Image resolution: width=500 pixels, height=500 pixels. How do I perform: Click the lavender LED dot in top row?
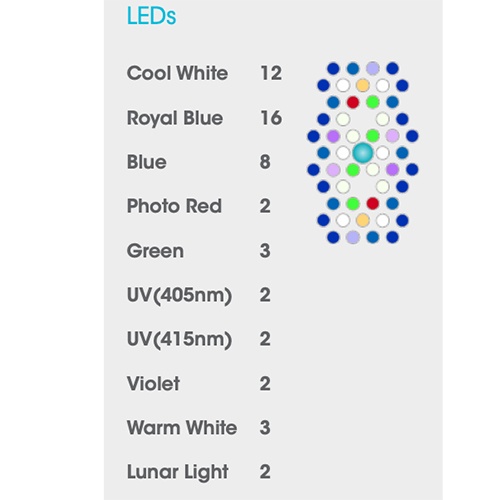373,68
